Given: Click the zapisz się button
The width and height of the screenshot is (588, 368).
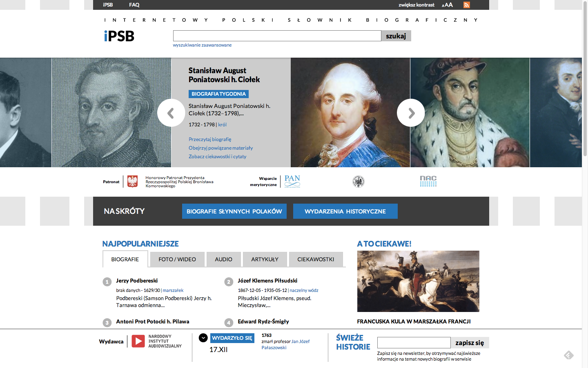Looking at the screenshot, I should point(470,343).
